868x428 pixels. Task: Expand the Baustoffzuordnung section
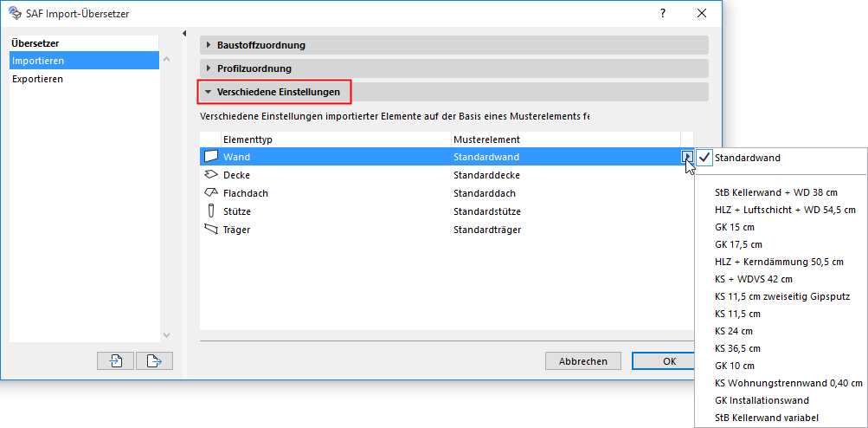click(x=454, y=45)
